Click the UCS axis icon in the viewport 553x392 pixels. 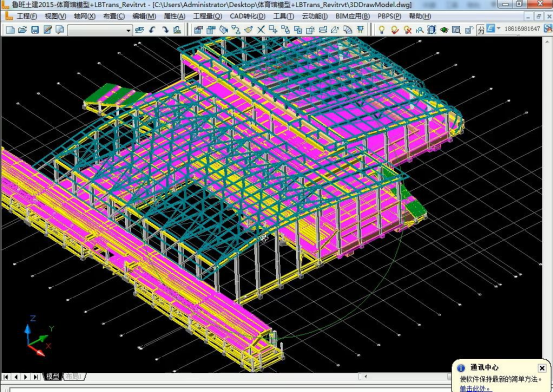(x=38, y=336)
